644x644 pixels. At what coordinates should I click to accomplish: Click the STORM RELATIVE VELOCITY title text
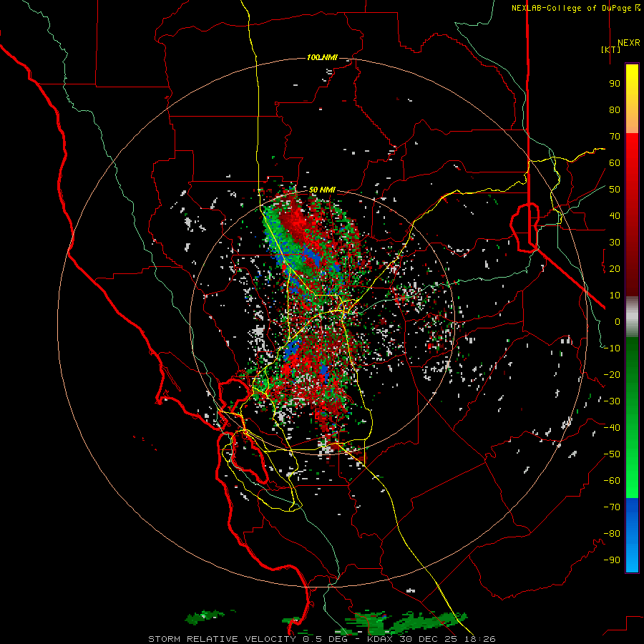point(223,639)
